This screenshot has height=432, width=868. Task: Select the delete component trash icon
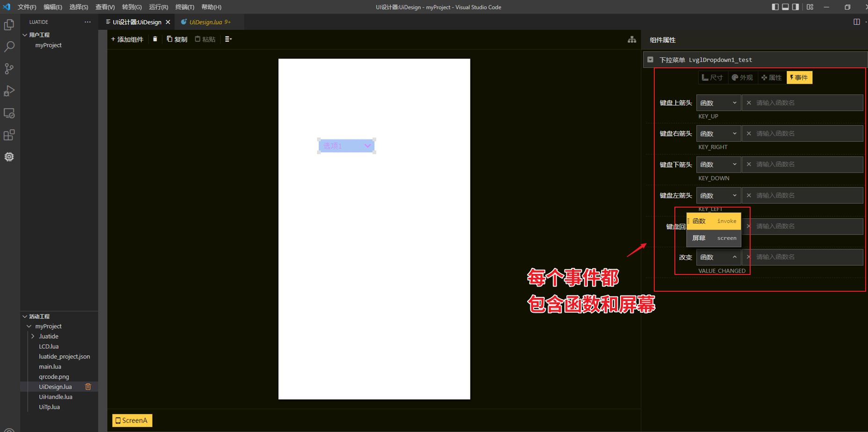point(155,39)
